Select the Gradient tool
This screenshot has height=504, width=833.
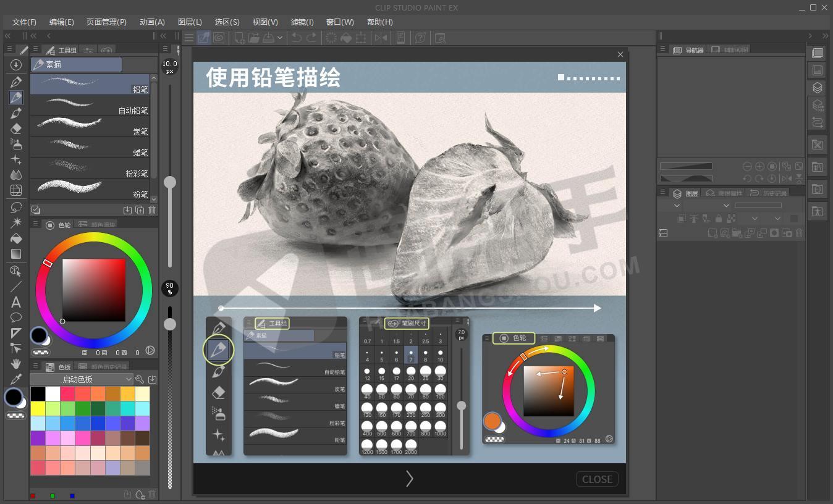click(x=16, y=254)
